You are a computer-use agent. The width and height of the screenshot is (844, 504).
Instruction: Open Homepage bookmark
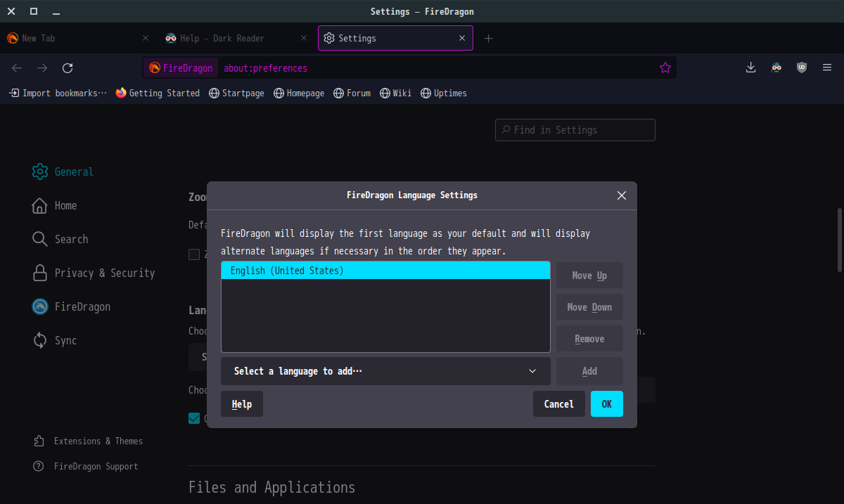[299, 93]
